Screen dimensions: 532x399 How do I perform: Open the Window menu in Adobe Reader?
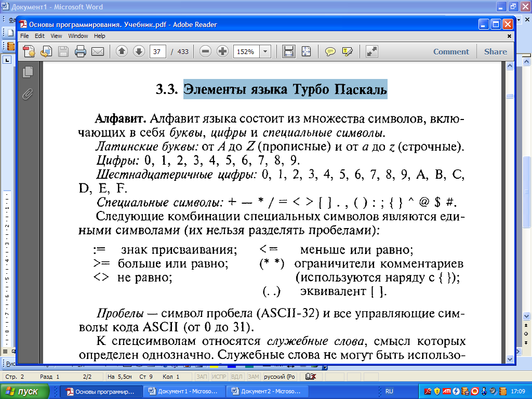pyautogui.click(x=78, y=36)
